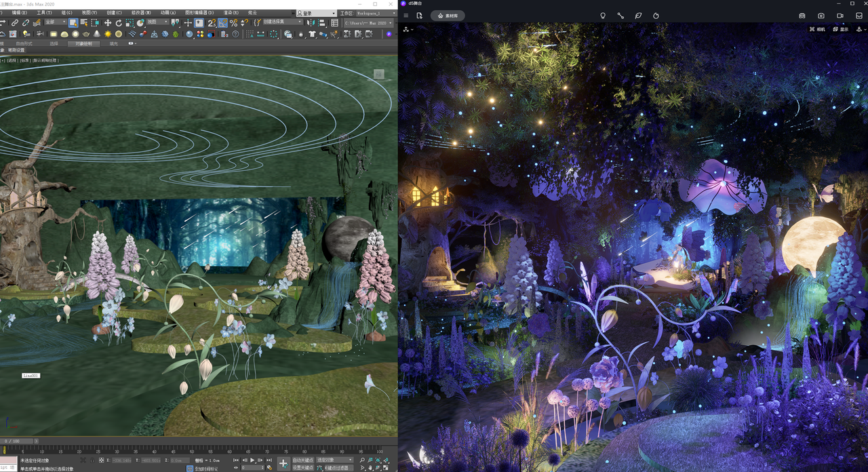Viewport: 868px width, 472px height.
Task: Select the Move tool in 3ds Max toolbar
Action: [107, 23]
